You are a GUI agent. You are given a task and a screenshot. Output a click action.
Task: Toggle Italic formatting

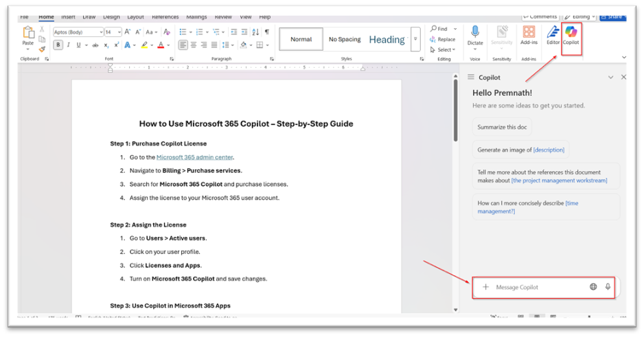tap(68, 45)
